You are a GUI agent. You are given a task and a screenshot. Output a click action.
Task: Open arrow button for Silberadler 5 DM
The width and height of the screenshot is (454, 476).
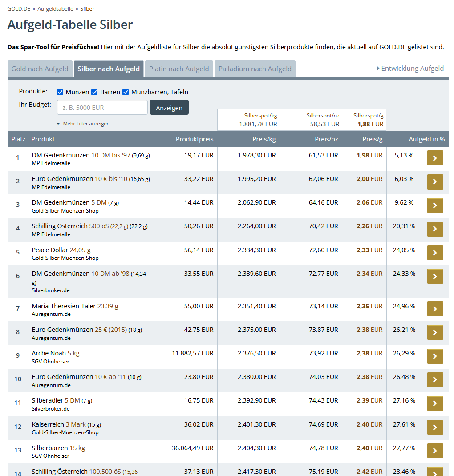coord(435,403)
